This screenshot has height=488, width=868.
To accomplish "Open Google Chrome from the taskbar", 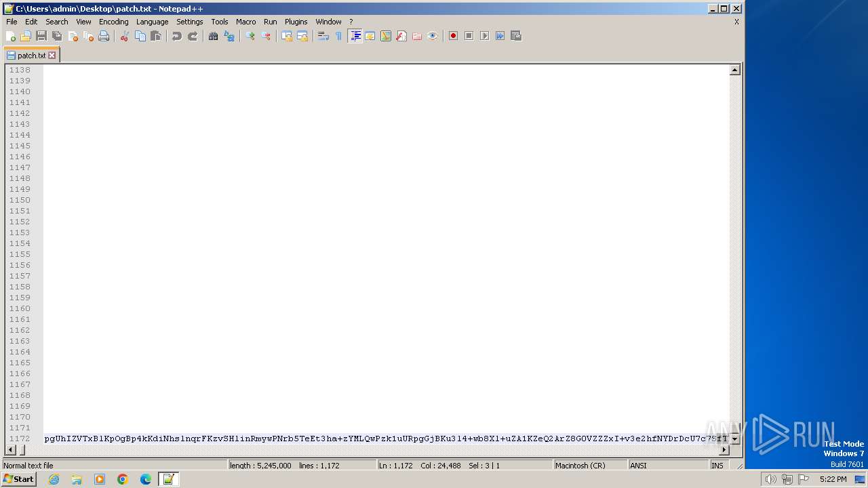I will click(123, 479).
